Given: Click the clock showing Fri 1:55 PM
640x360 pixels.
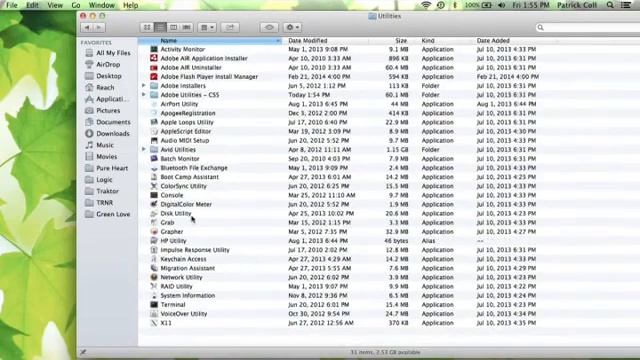Looking at the screenshot, I should (531, 5).
